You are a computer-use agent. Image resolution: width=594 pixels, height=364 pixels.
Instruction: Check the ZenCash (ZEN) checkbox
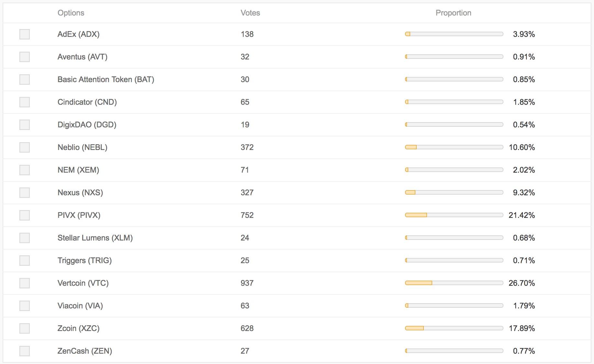click(25, 351)
